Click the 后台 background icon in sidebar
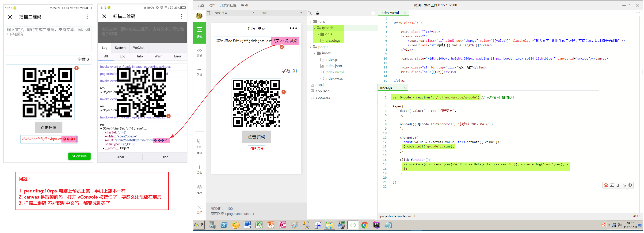This screenshot has height=233, width=644. (x=199, y=169)
